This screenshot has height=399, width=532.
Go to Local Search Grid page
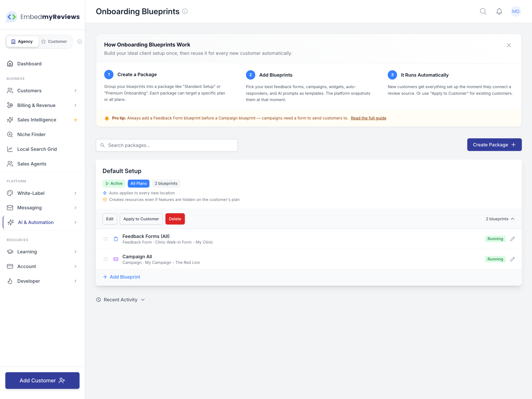(x=37, y=149)
